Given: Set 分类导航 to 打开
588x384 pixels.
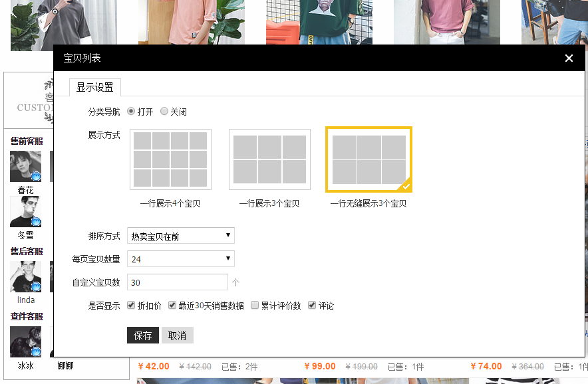Looking at the screenshot, I should pyautogui.click(x=131, y=112).
